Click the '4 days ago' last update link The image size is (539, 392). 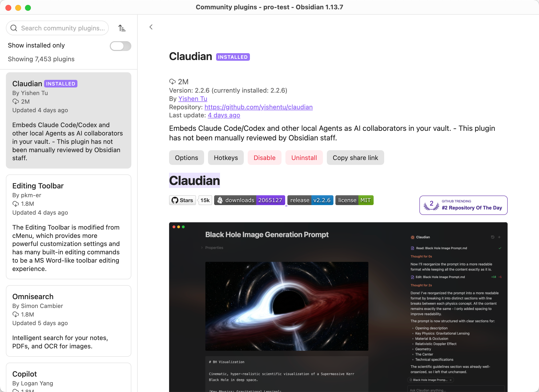(x=224, y=115)
